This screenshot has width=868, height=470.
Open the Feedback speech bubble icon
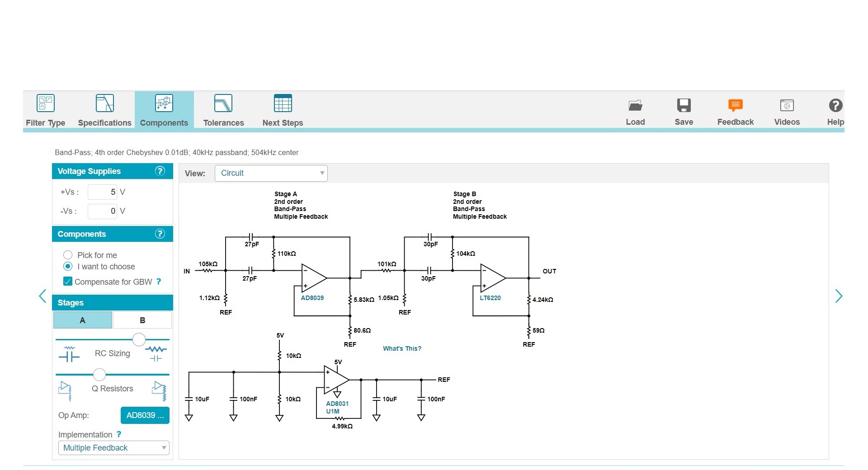point(735,106)
